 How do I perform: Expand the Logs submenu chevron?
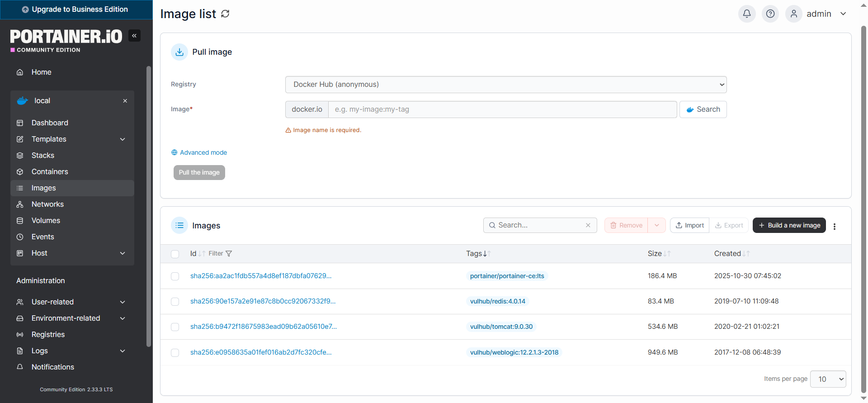coord(123,351)
